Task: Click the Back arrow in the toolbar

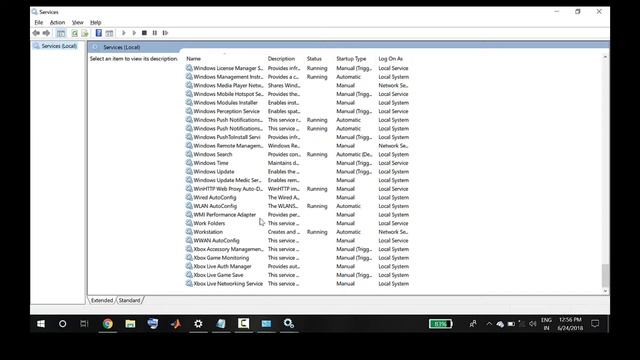Action: [36, 33]
